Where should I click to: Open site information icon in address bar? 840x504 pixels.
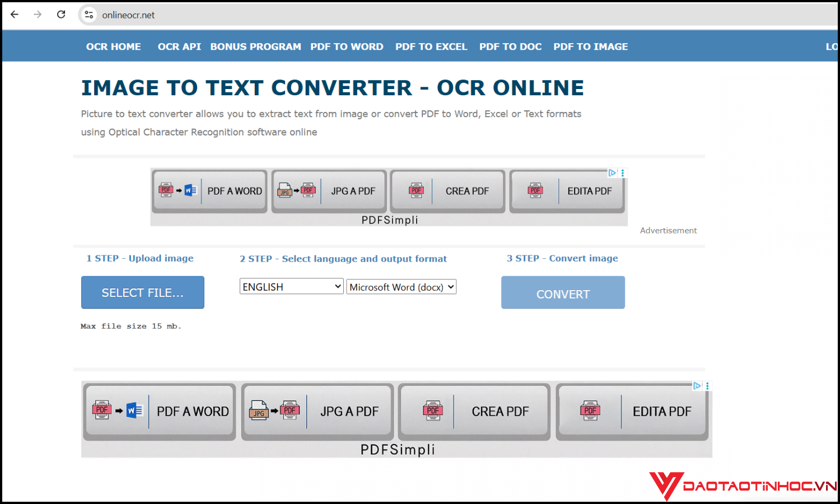click(88, 15)
